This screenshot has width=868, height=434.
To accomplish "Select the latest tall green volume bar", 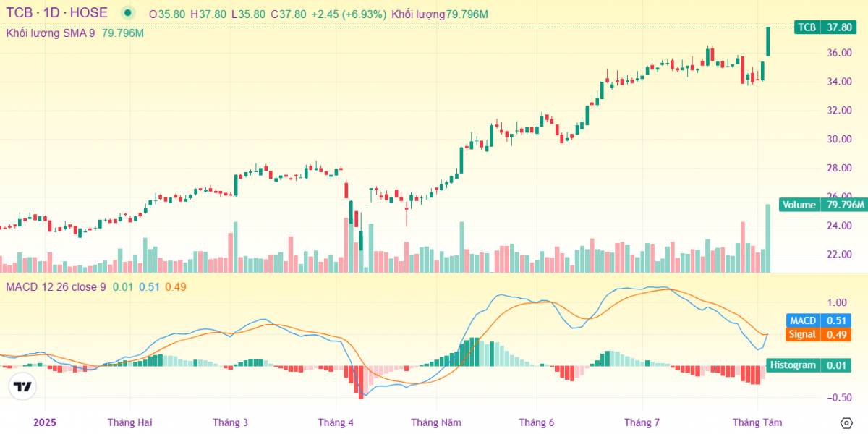I will point(767,239).
